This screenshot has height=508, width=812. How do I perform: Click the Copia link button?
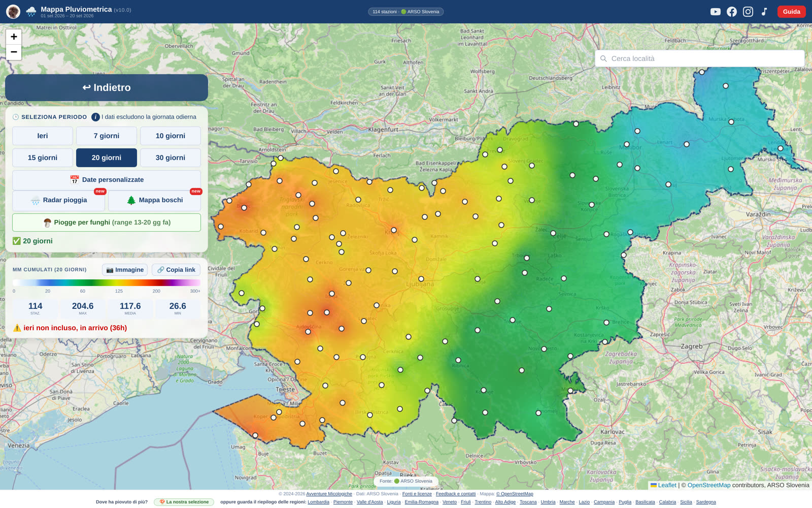click(x=176, y=270)
